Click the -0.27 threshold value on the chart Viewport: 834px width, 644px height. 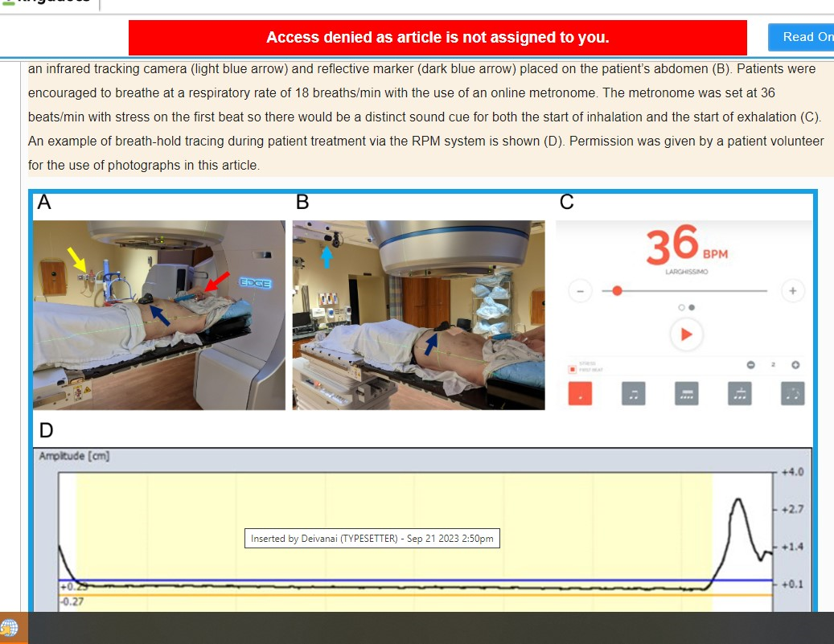click(72, 601)
